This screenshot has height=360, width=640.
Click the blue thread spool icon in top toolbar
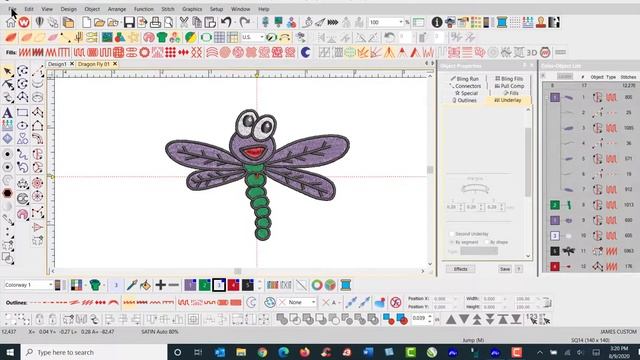click(x=502, y=22)
